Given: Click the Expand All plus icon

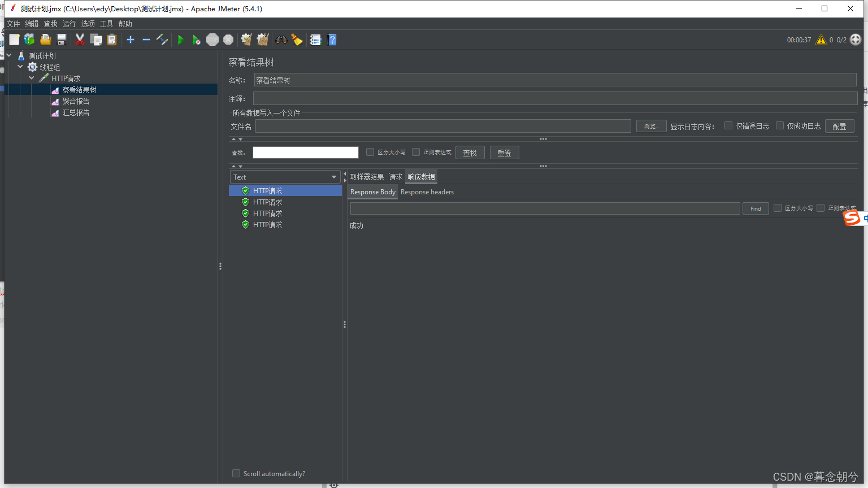Looking at the screenshot, I should coord(131,40).
